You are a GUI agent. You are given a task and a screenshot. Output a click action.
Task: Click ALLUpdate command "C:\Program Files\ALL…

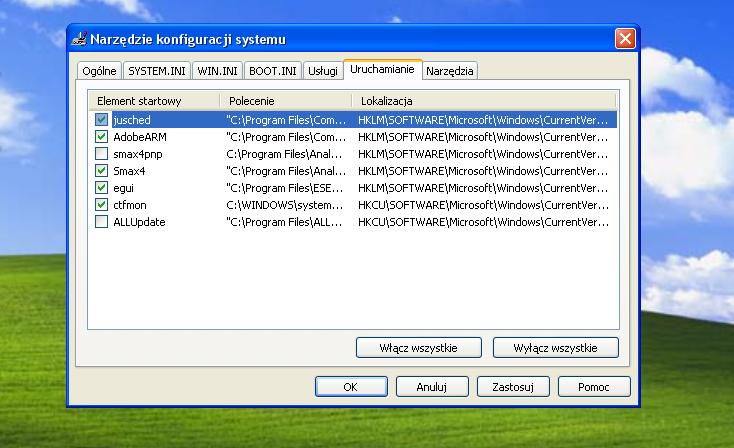(x=284, y=222)
